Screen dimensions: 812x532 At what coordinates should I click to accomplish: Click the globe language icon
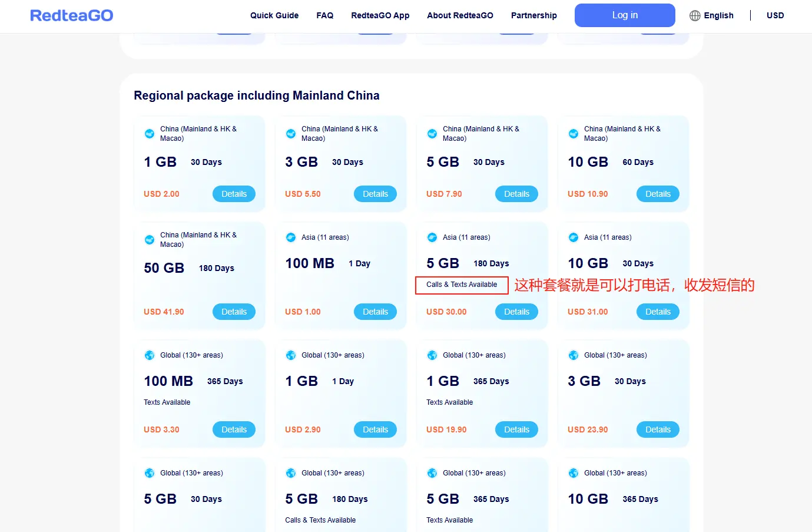click(695, 15)
